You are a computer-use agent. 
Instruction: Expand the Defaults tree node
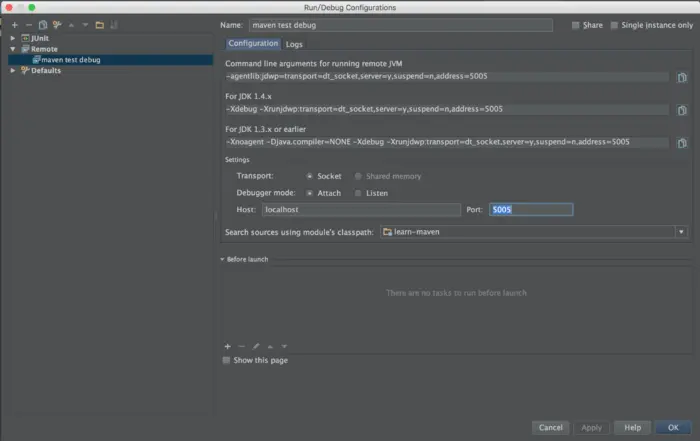(x=13, y=71)
